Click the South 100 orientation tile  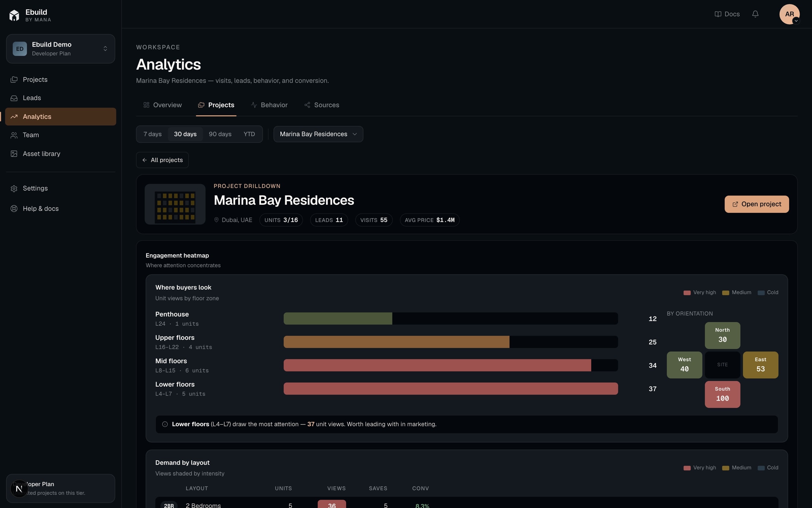point(723,394)
